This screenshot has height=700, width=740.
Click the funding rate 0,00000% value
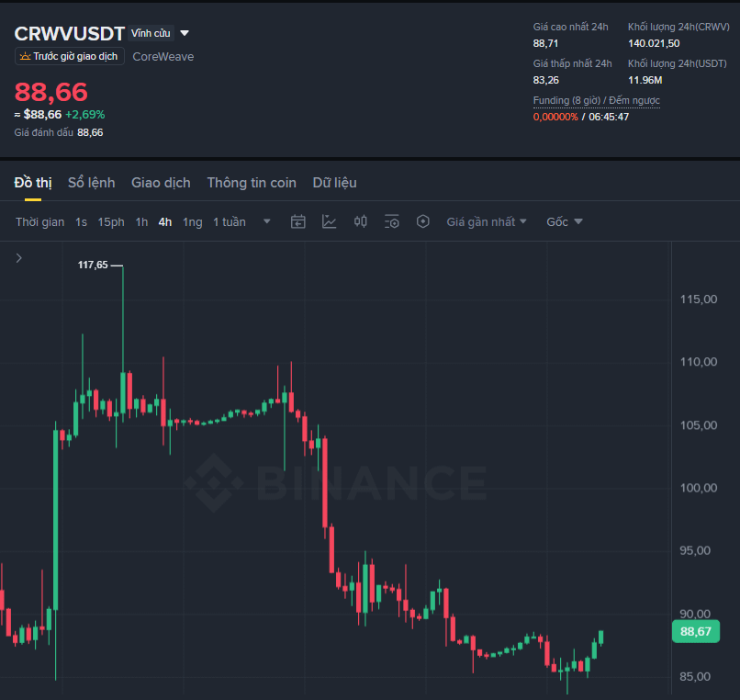coord(555,117)
